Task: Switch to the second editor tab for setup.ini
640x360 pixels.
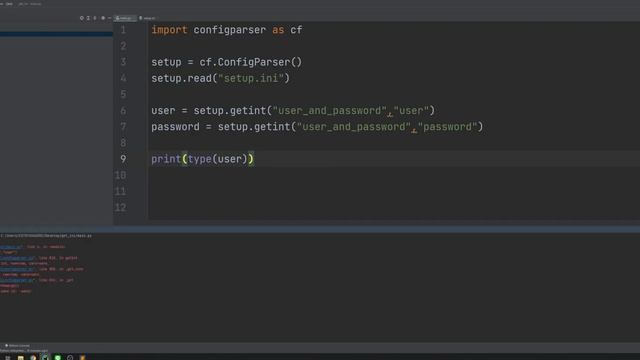Action: click(148, 18)
